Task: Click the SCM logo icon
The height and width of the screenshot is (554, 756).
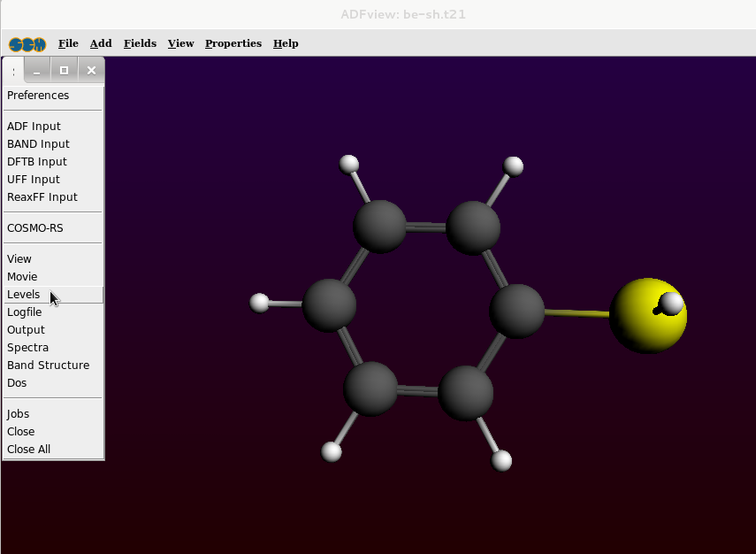Action: tap(27, 43)
